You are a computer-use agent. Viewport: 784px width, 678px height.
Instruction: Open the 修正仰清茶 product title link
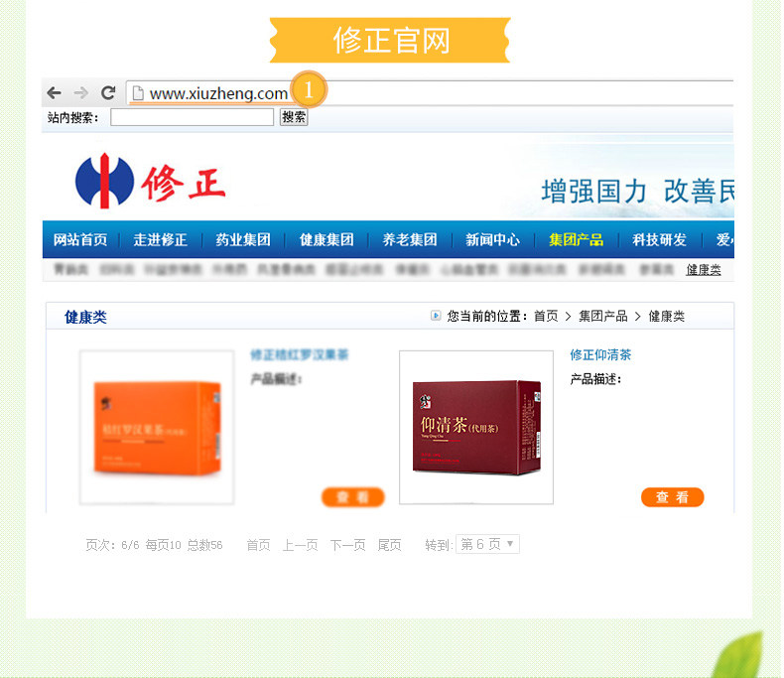coord(600,355)
